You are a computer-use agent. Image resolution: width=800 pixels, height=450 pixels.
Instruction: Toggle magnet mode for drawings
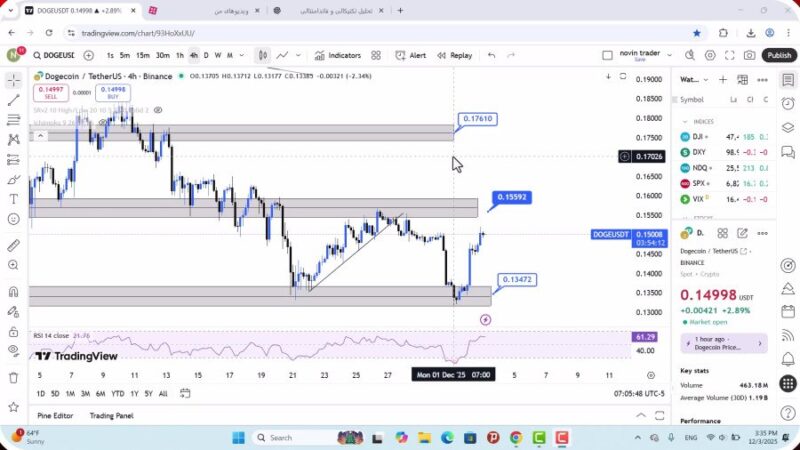coord(13,292)
